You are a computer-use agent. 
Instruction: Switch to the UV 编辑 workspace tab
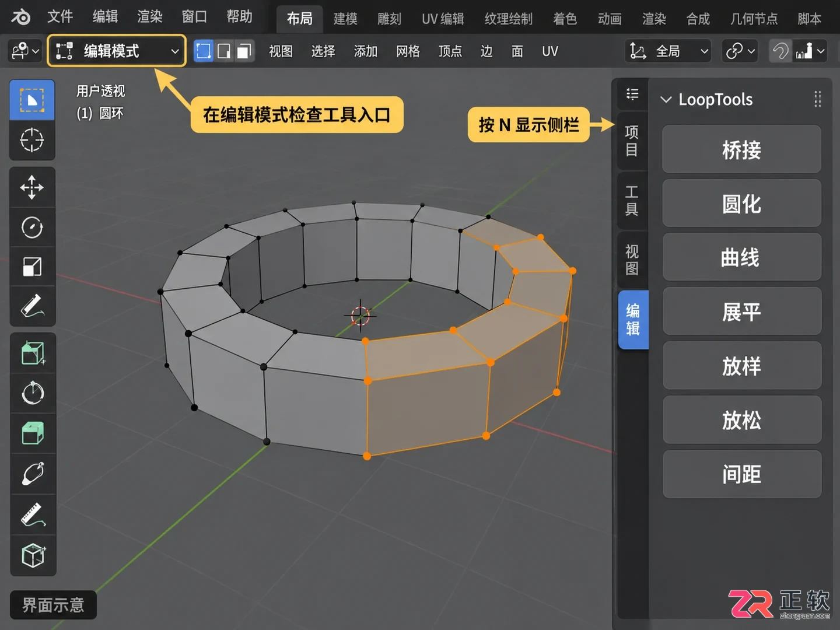tap(443, 19)
